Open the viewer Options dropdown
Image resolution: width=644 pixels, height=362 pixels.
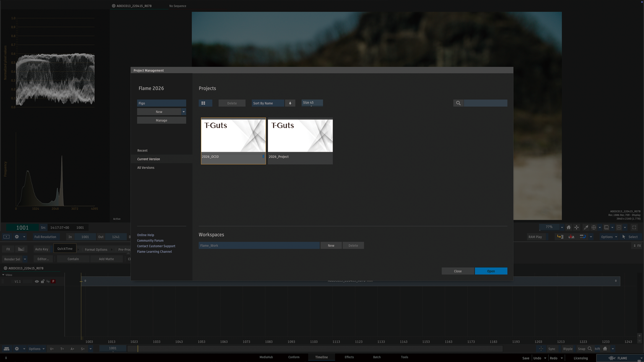point(609,237)
